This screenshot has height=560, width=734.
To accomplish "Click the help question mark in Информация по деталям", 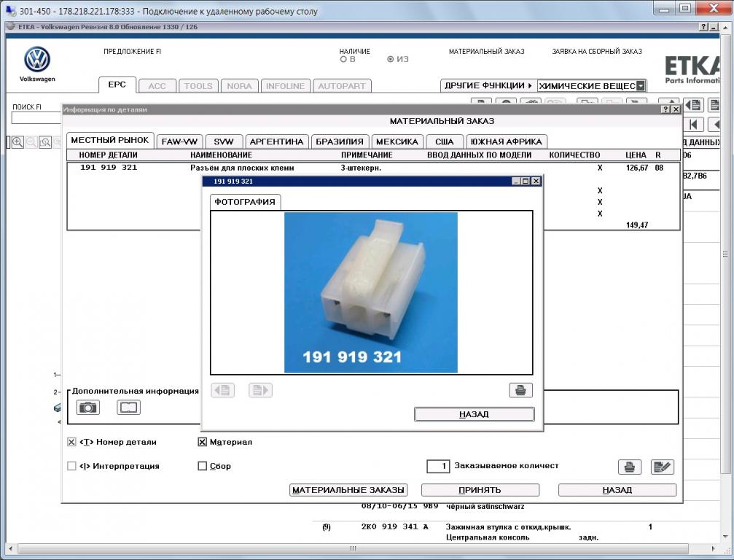I will click(x=665, y=109).
